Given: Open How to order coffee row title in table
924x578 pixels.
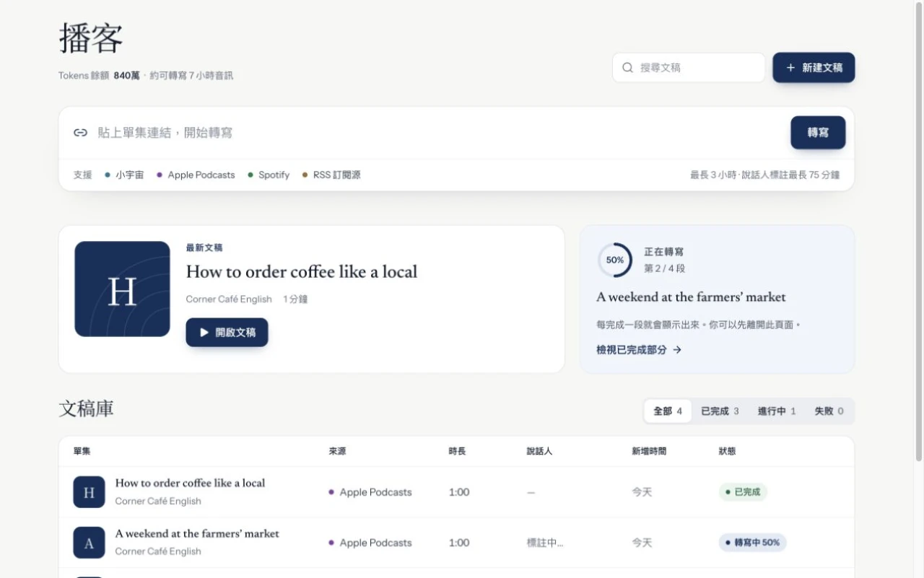Looking at the screenshot, I should (190, 483).
